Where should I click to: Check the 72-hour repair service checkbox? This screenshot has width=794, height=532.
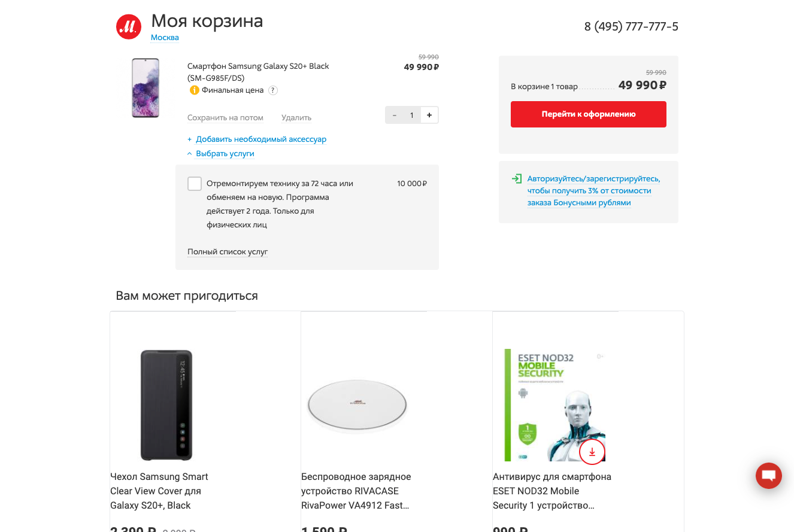point(195,184)
